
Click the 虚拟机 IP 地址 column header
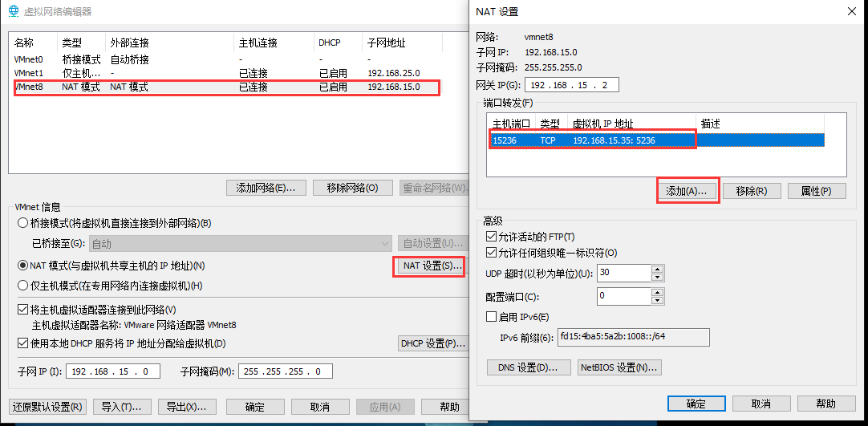[x=631, y=124]
